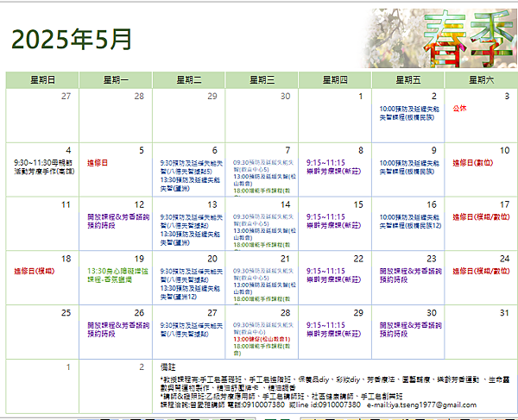Select the 星期六 column header
Image resolution: width=518 pixels, height=420 pixels.
(482, 80)
